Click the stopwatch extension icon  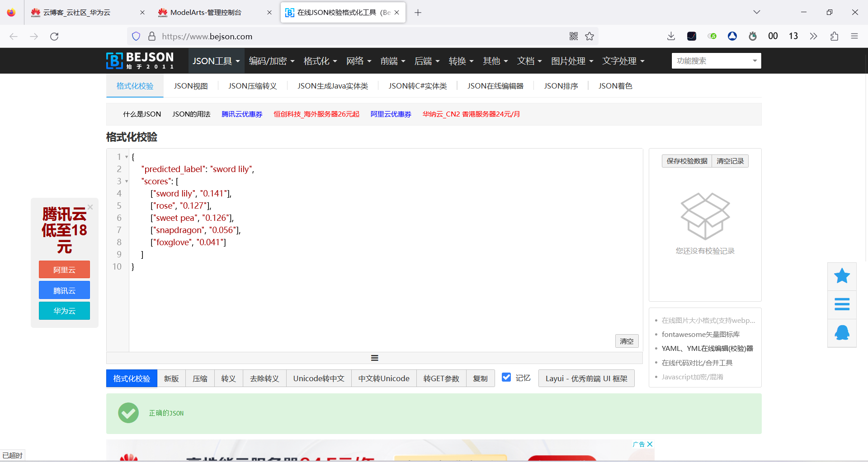point(753,36)
